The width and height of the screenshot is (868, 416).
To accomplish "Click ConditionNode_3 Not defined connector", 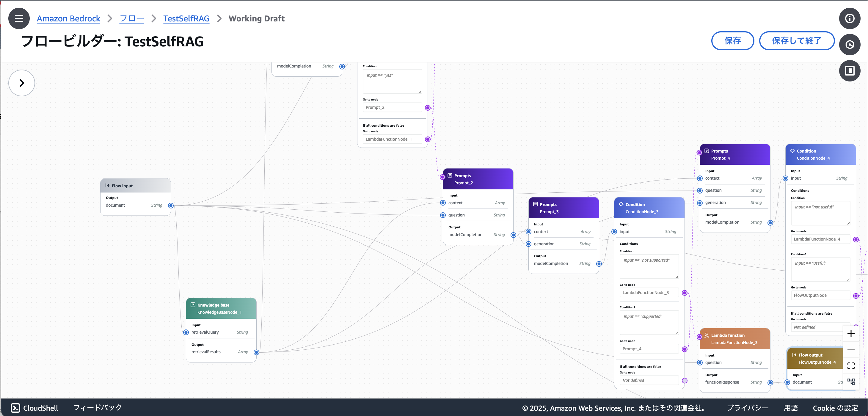I will coord(684,381).
